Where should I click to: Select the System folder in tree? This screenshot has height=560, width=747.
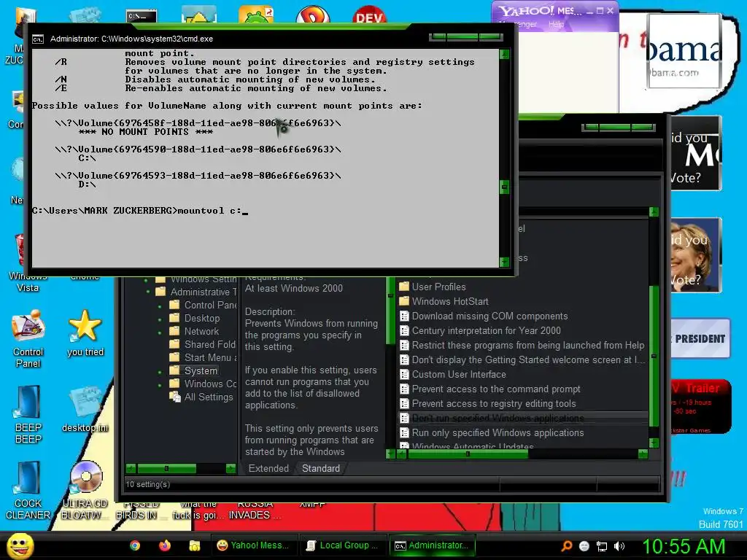tap(201, 370)
